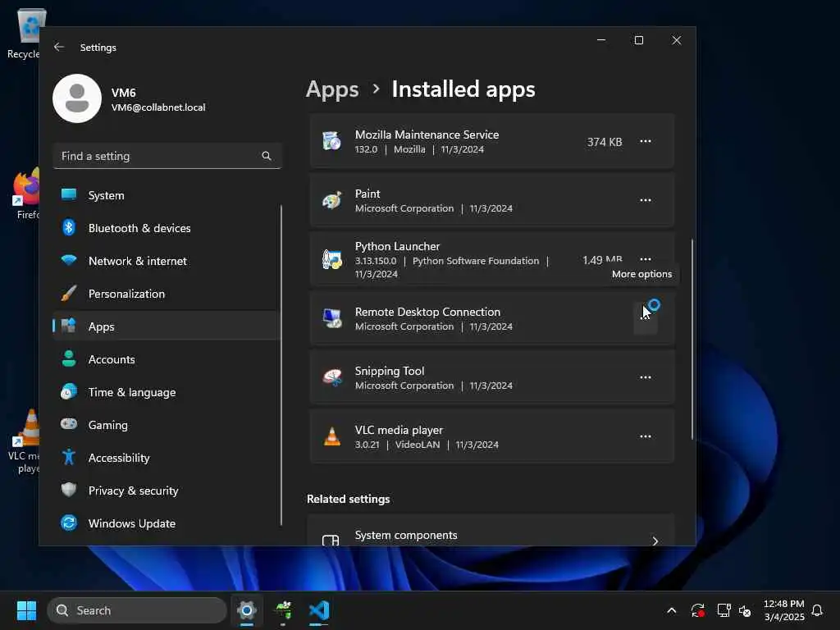840x630 pixels.
Task: Click the Related settings heading
Action: [348, 499]
